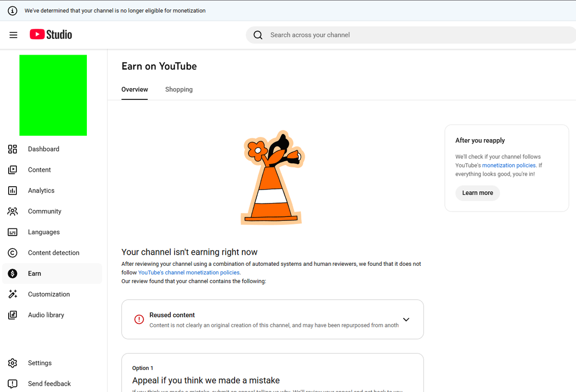Open Settings in the sidebar
This screenshot has height=392, width=576.
click(x=52, y=363)
